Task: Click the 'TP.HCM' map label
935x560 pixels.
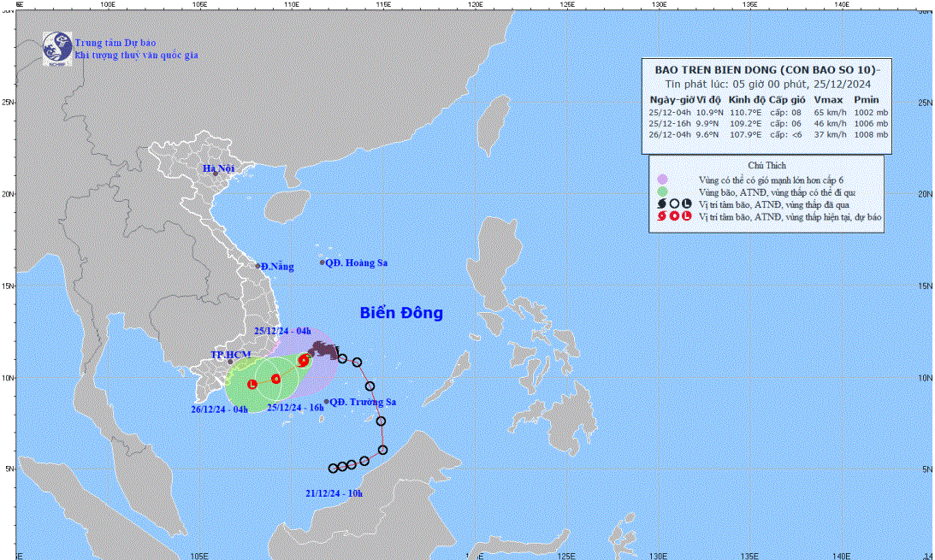Action: click(230, 355)
